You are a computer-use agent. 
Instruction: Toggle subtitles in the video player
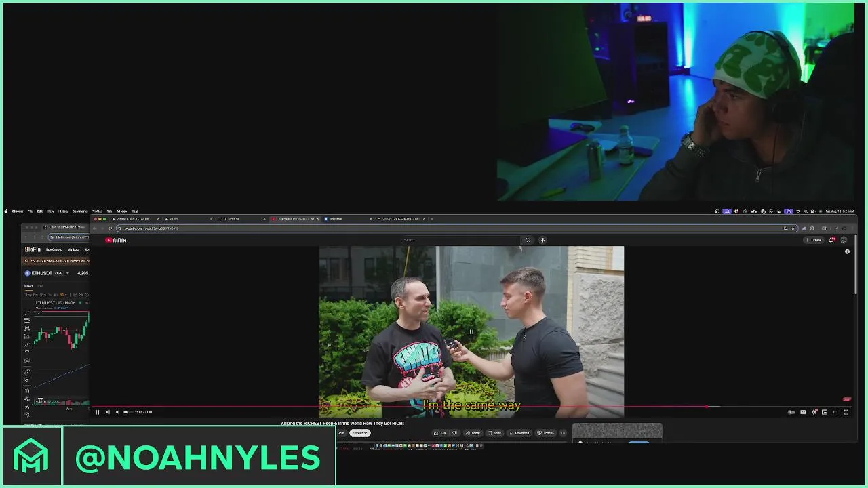click(803, 412)
